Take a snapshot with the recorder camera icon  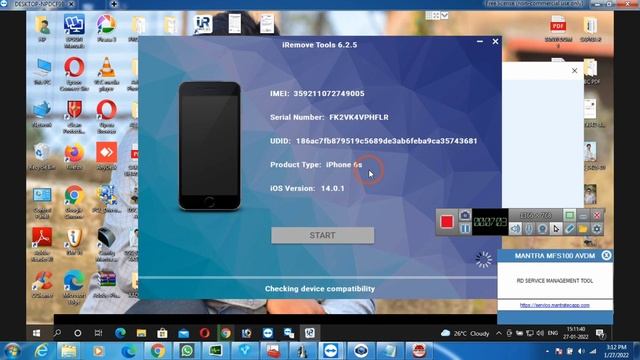click(465, 215)
